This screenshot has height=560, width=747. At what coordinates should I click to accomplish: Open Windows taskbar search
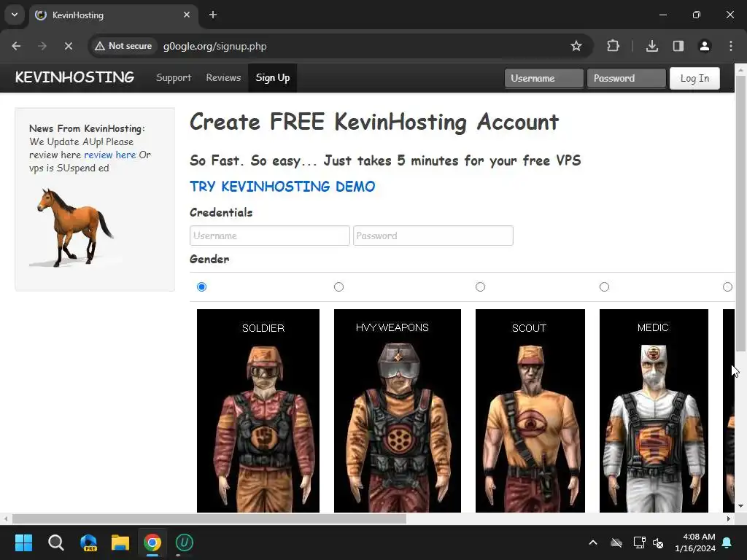pyautogui.click(x=55, y=542)
